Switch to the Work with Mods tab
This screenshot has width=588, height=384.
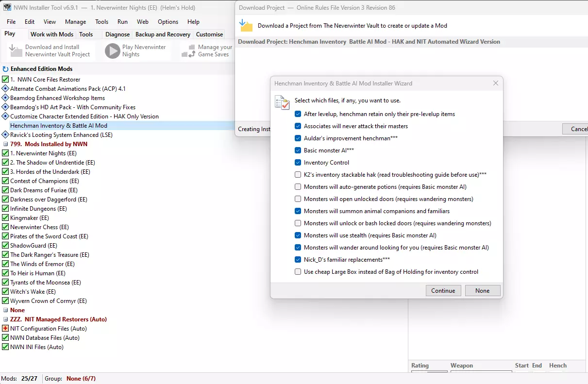pos(52,34)
